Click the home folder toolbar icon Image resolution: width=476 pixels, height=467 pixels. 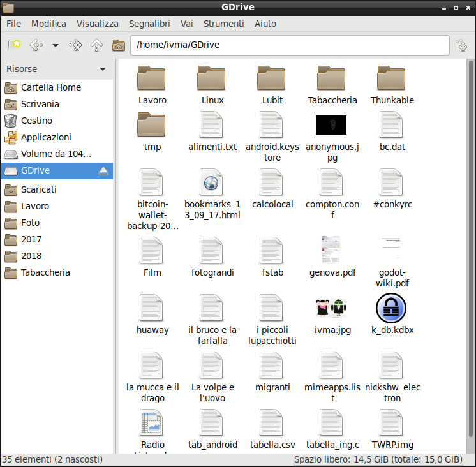pyautogui.click(x=118, y=45)
